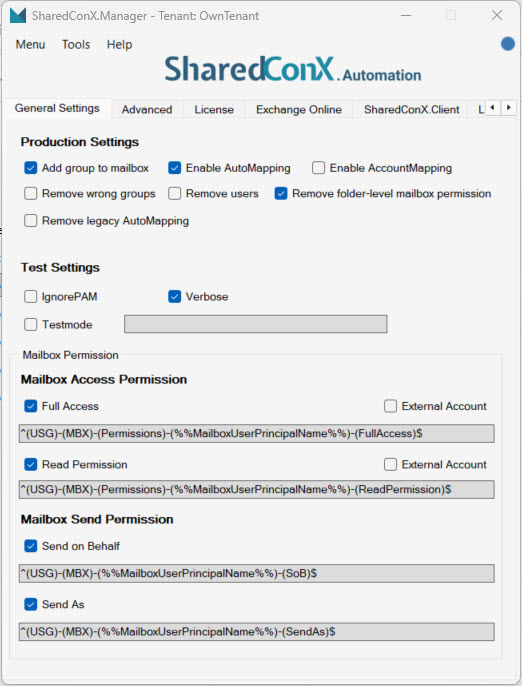The image size is (522, 686).
Task: Click the Full Access group pattern field
Action: coord(257,434)
